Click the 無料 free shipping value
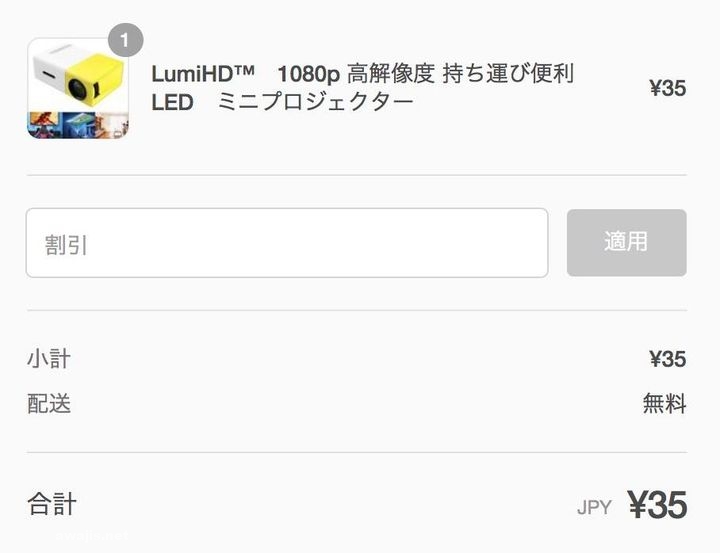This screenshot has height=553, width=720. tap(664, 404)
